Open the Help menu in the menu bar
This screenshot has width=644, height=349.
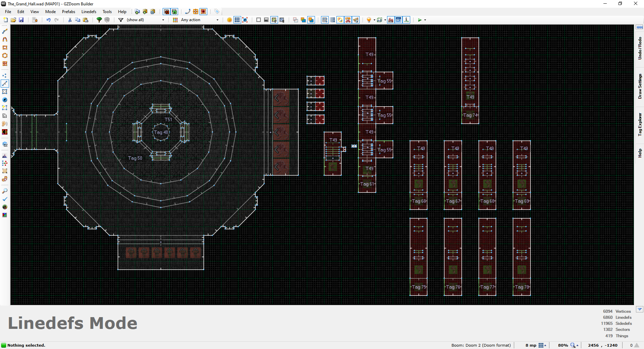pyautogui.click(x=122, y=11)
